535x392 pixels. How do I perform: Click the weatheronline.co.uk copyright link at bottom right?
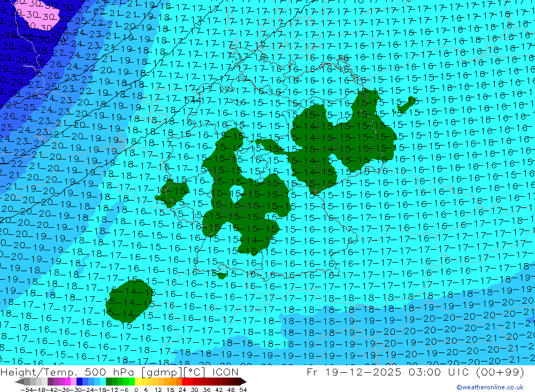click(x=490, y=387)
